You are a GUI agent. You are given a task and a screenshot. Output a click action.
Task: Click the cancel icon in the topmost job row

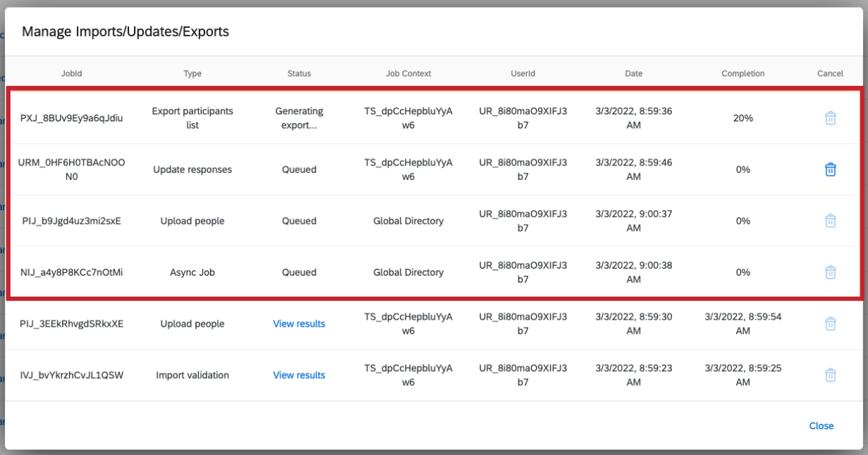coord(830,118)
